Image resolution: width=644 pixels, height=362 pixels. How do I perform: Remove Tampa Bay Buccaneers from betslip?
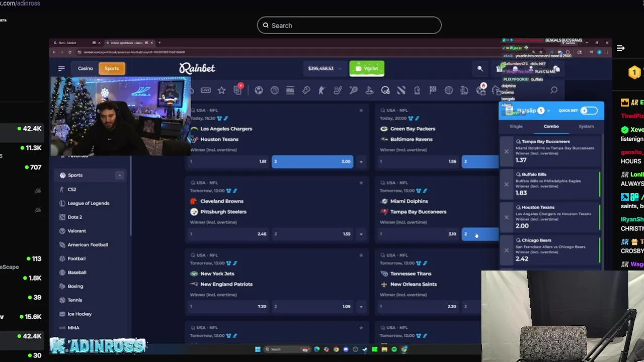click(507, 151)
